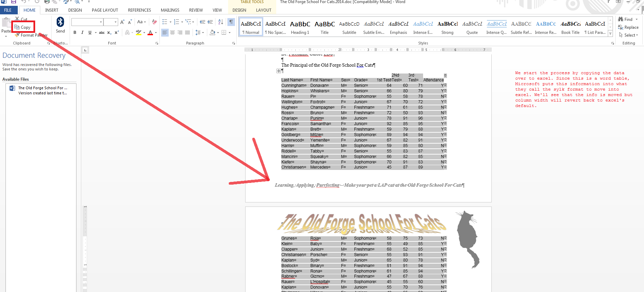Open the Font dialog launcher

click(157, 43)
